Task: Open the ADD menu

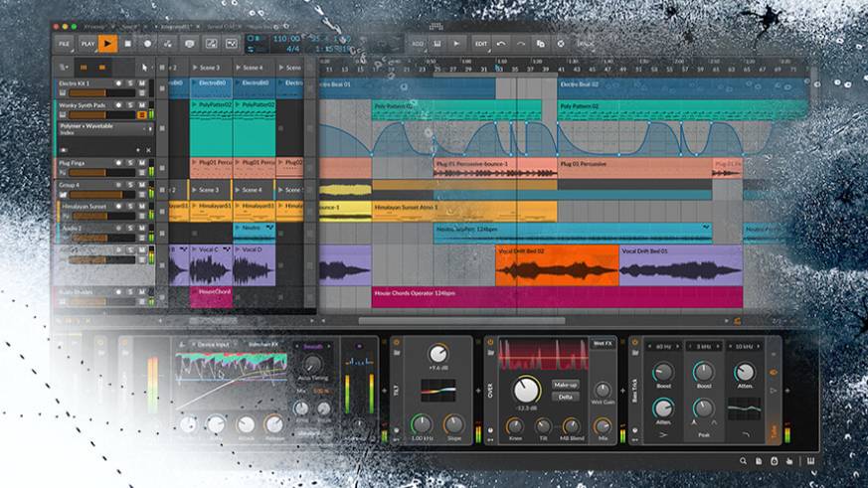Action: coord(418,44)
